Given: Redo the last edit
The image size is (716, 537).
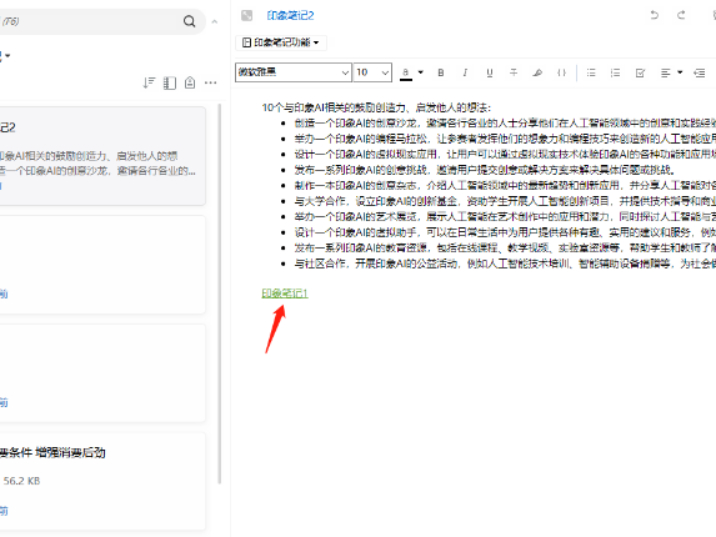Looking at the screenshot, I should 681,16.
